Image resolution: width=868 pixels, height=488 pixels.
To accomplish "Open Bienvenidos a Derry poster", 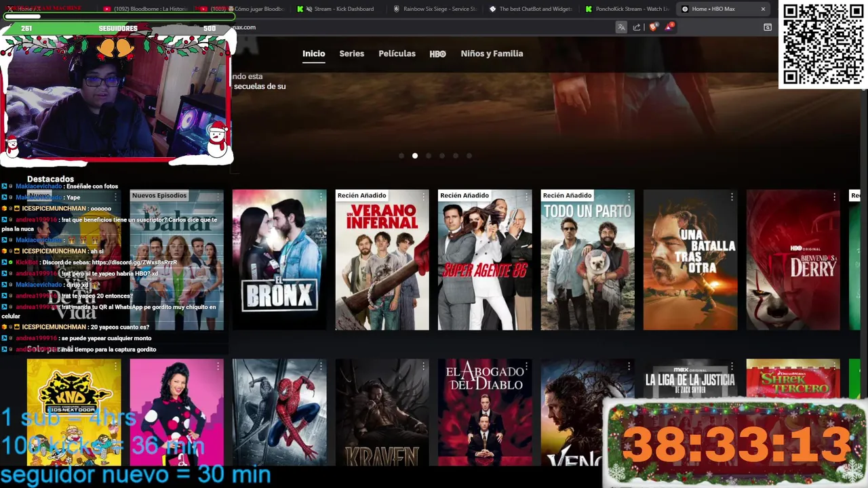I will pyautogui.click(x=793, y=260).
